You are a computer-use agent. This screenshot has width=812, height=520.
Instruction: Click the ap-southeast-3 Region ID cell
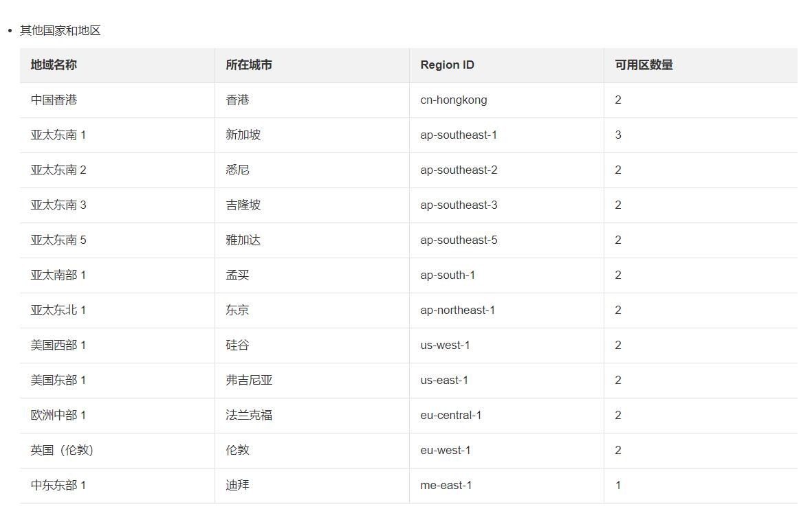coord(459,205)
